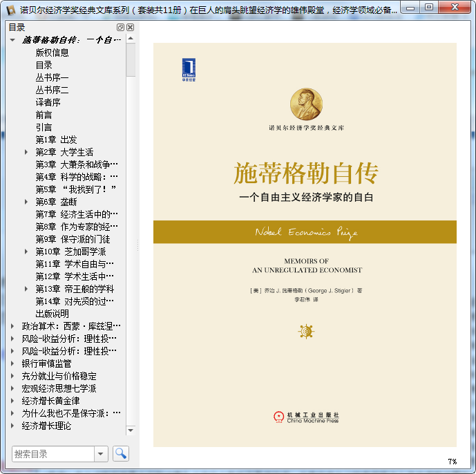Jump to 第14章 对先贤的过
Image resolution: width=476 pixels, height=474 pixels.
coord(75,301)
